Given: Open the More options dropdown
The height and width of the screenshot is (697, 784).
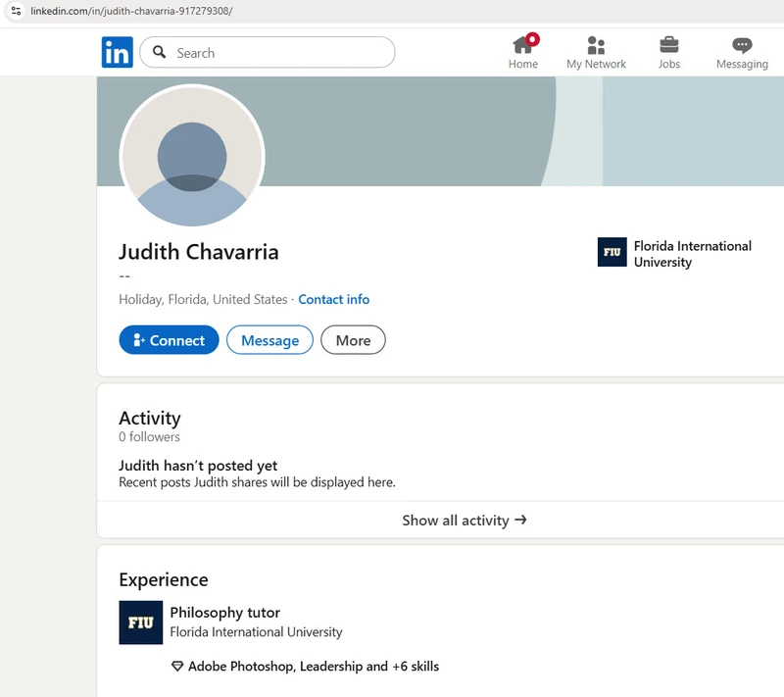Looking at the screenshot, I should coord(353,340).
